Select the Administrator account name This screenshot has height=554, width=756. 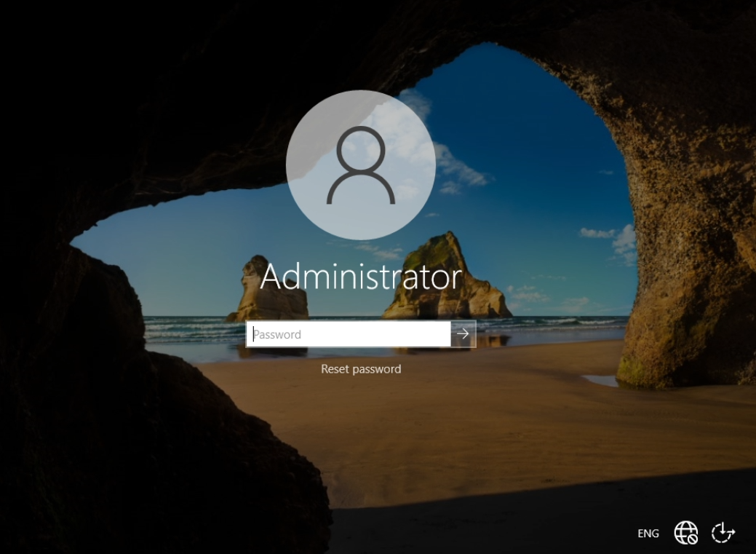point(361,277)
